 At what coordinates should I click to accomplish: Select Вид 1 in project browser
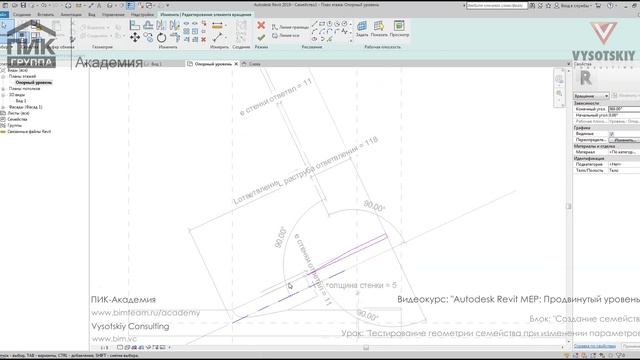click(x=21, y=101)
